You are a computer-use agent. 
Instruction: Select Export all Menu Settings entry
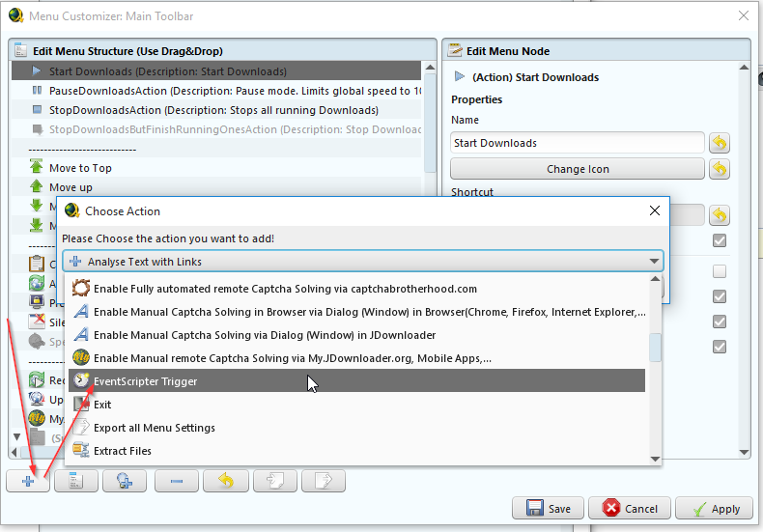tap(356, 428)
